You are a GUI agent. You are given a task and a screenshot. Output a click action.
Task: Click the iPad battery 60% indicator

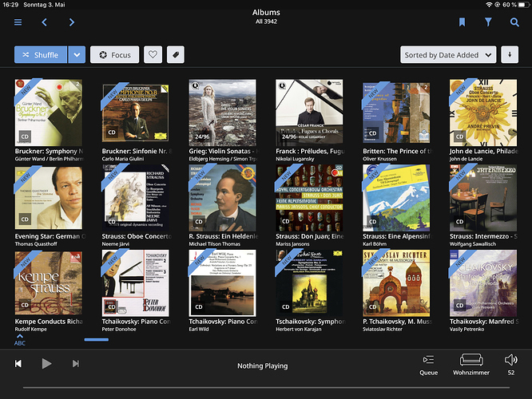point(515,5)
